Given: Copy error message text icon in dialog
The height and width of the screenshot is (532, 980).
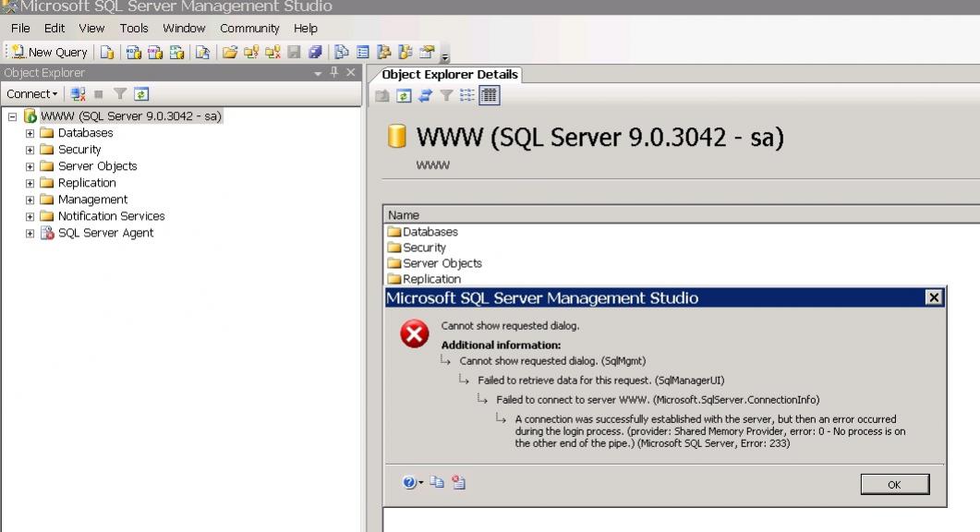Looking at the screenshot, I should click(x=437, y=483).
